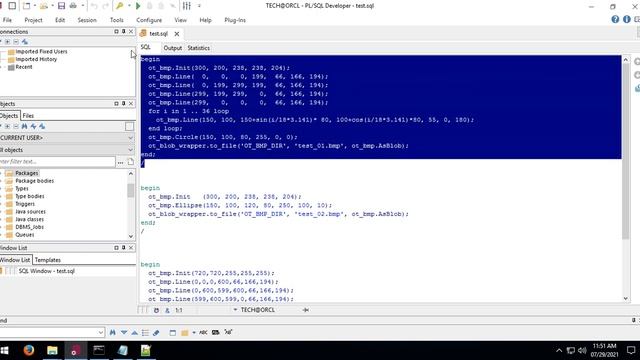Click the folder scope icon in find bar

pos(184,333)
